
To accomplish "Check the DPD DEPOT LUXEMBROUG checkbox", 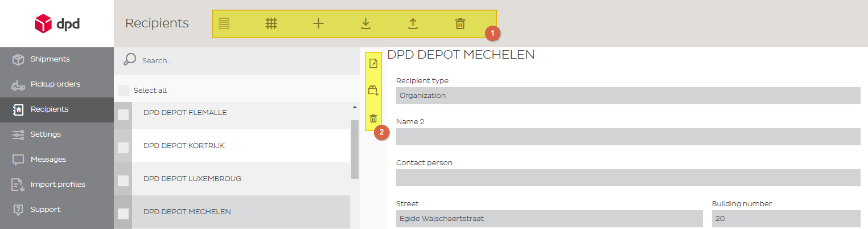I will [x=123, y=181].
